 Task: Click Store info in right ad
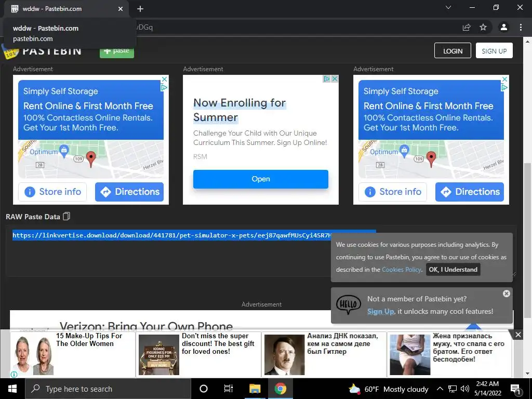click(393, 192)
